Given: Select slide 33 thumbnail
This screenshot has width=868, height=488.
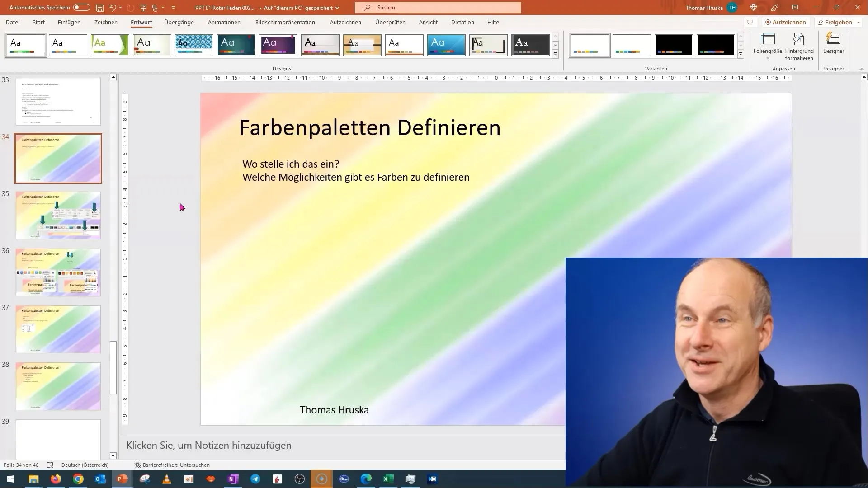Looking at the screenshot, I should (x=58, y=102).
